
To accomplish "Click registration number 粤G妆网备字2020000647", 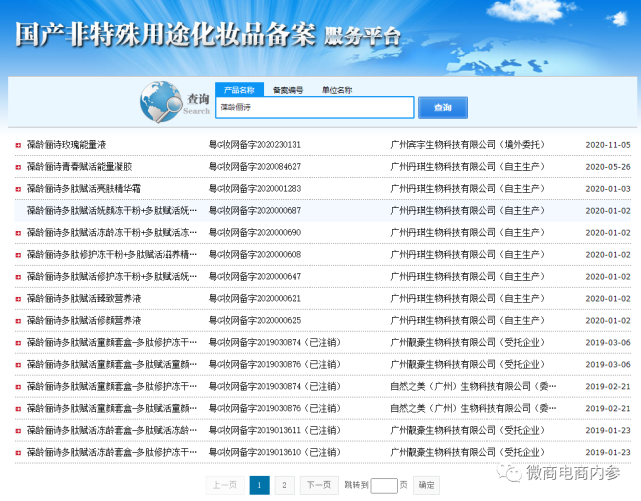I will coord(255,277).
